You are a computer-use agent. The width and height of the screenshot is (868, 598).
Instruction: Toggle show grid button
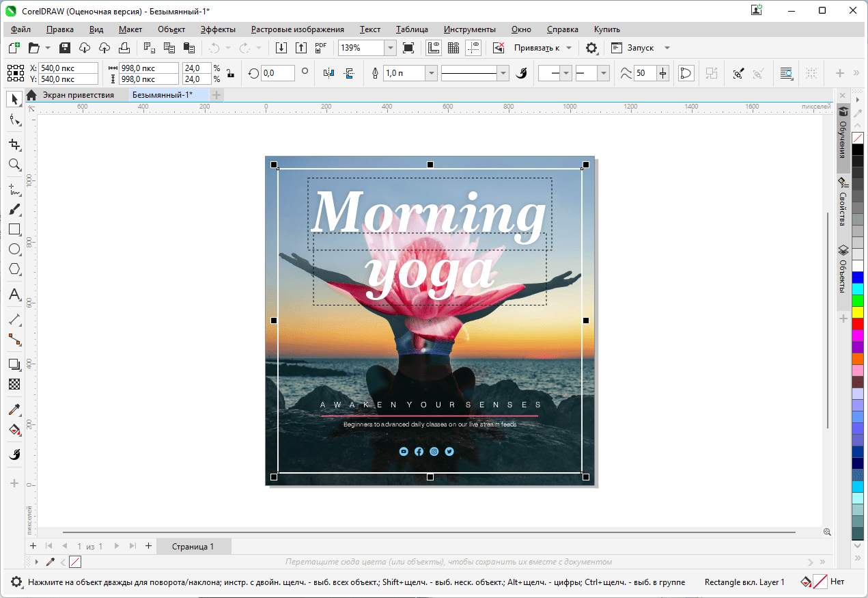click(x=453, y=48)
